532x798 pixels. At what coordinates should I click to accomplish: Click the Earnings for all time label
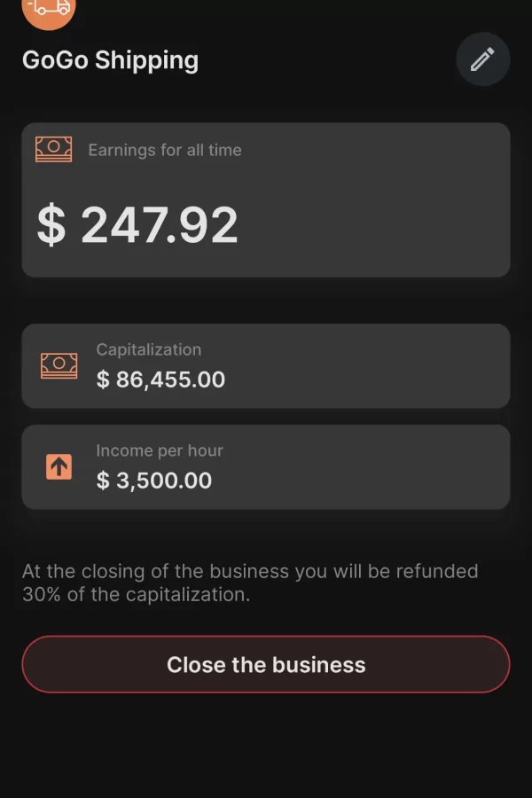click(164, 150)
